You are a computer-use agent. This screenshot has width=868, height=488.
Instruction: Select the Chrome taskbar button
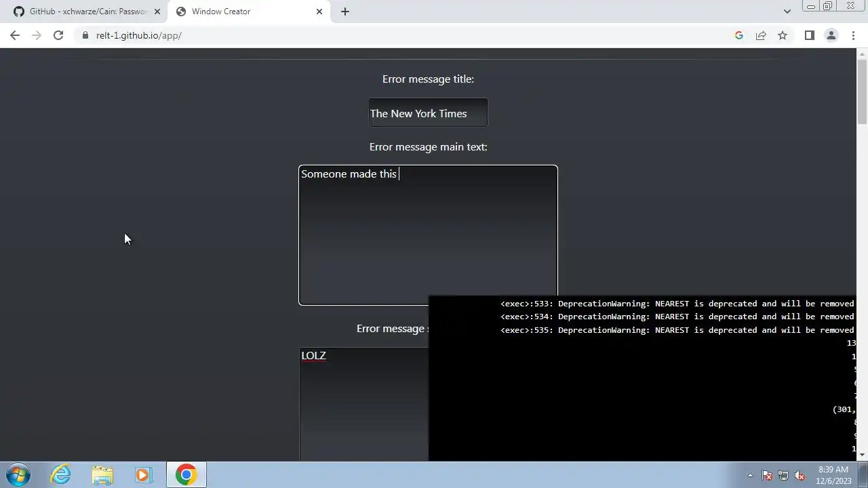[x=186, y=475]
